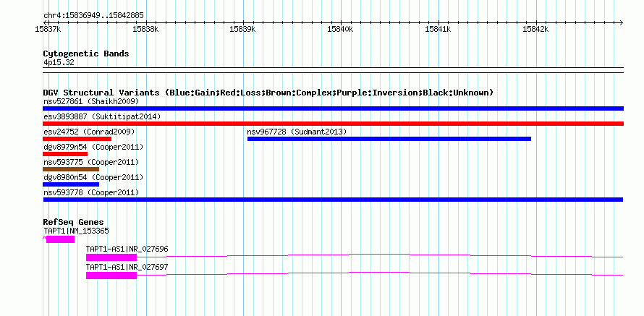
Task: Click the DGV Structural Variants track title
Action: coord(268,93)
